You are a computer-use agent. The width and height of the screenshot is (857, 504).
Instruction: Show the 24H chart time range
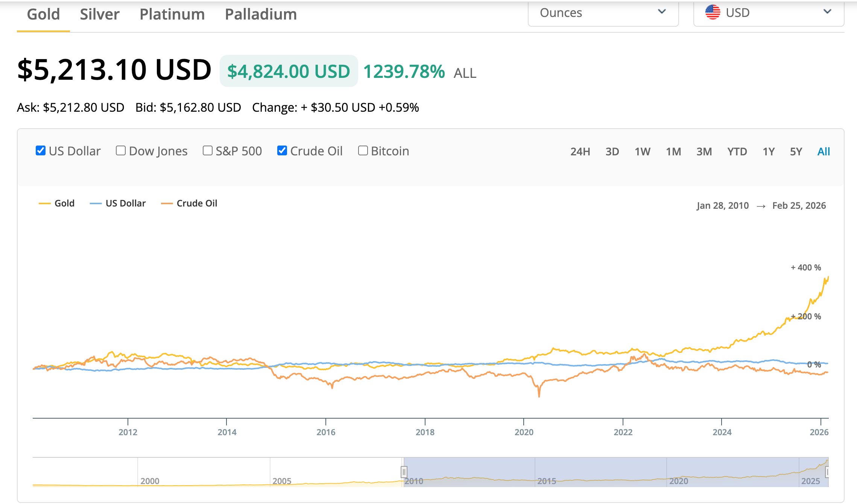[x=580, y=152]
